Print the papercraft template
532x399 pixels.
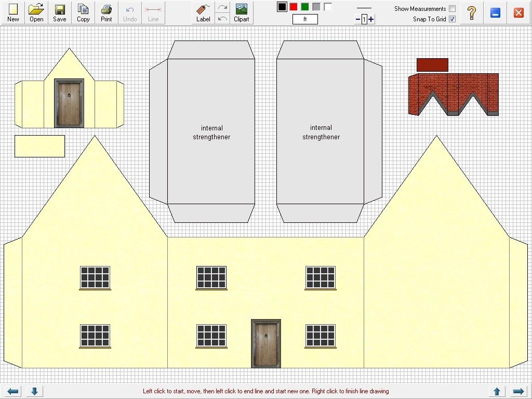[106, 11]
